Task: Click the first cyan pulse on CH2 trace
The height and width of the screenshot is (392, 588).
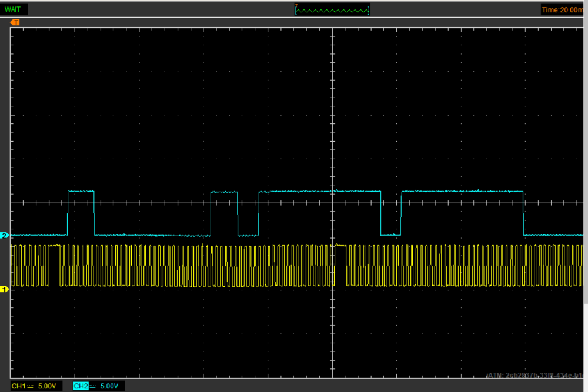Action: coord(81,192)
